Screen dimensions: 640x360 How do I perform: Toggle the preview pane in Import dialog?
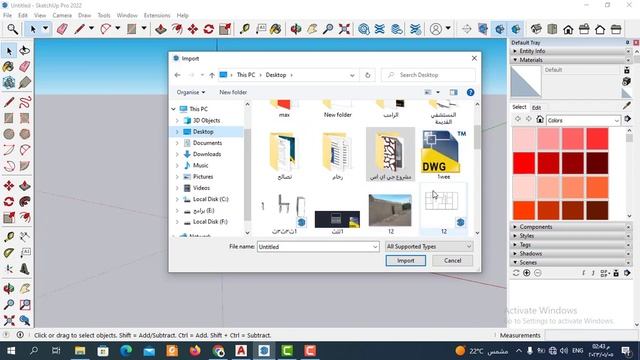[453, 92]
